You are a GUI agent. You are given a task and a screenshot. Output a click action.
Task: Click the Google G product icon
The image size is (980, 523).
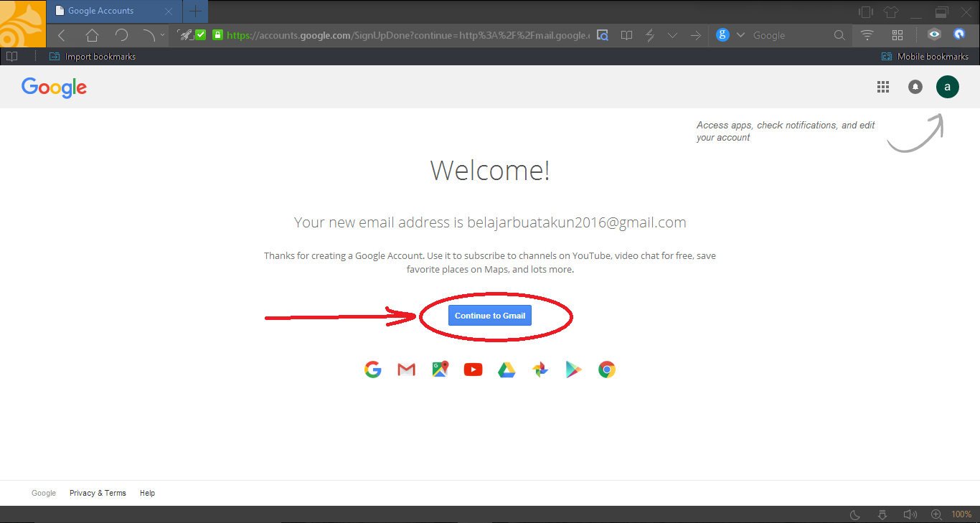(x=372, y=369)
